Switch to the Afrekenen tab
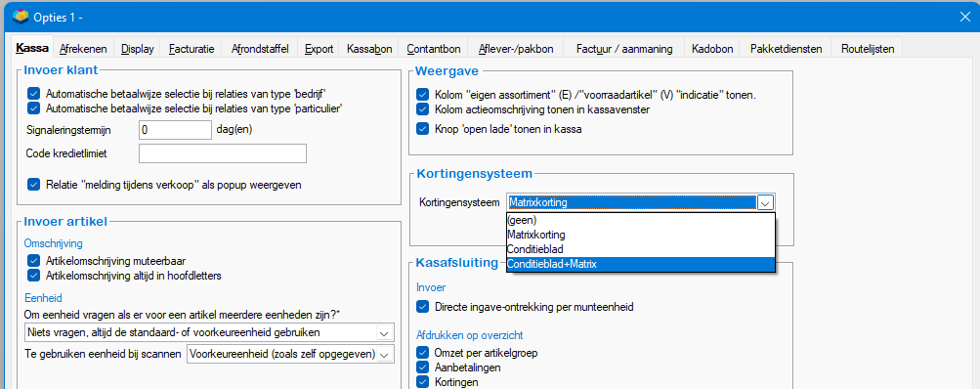980x389 pixels. pos(83,48)
